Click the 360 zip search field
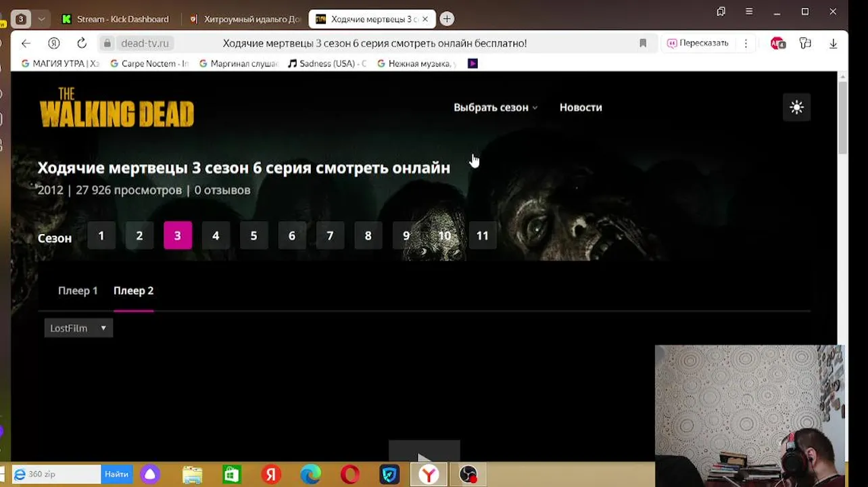Viewport: 868px width, 487px height. coord(57,474)
